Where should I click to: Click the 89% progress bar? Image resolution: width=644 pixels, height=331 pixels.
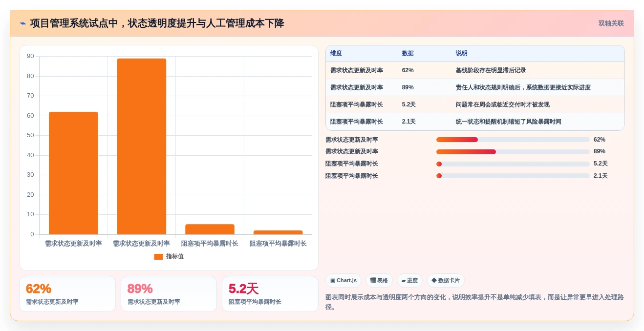pyautogui.click(x=513, y=152)
